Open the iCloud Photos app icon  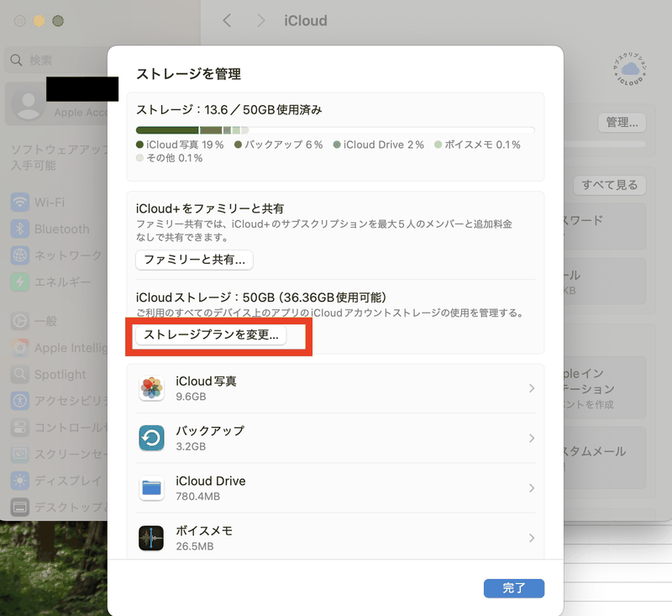[x=151, y=388]
